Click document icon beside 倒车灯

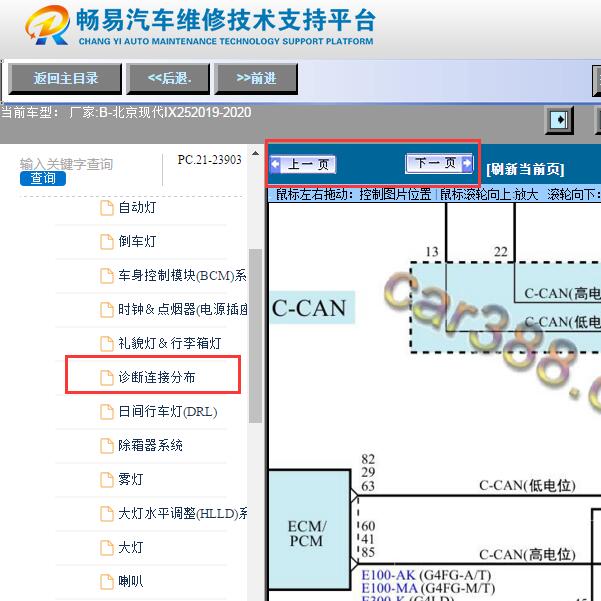click(x=107, y=242)
